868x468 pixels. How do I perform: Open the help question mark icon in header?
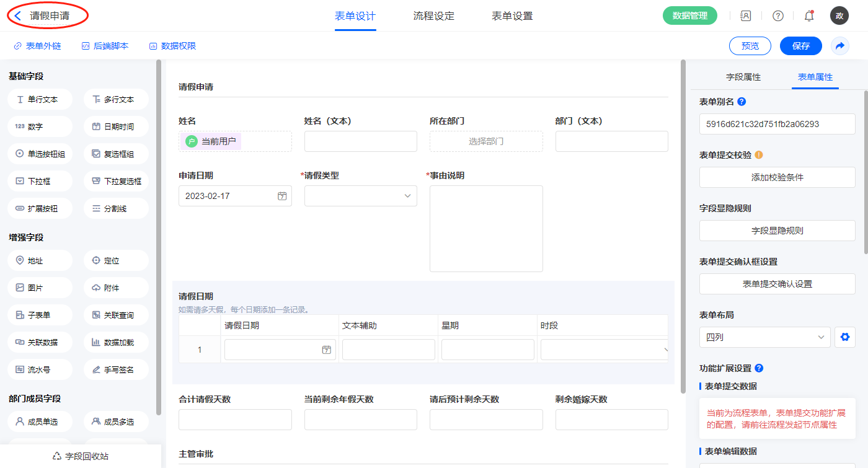(x=777, y=16)
